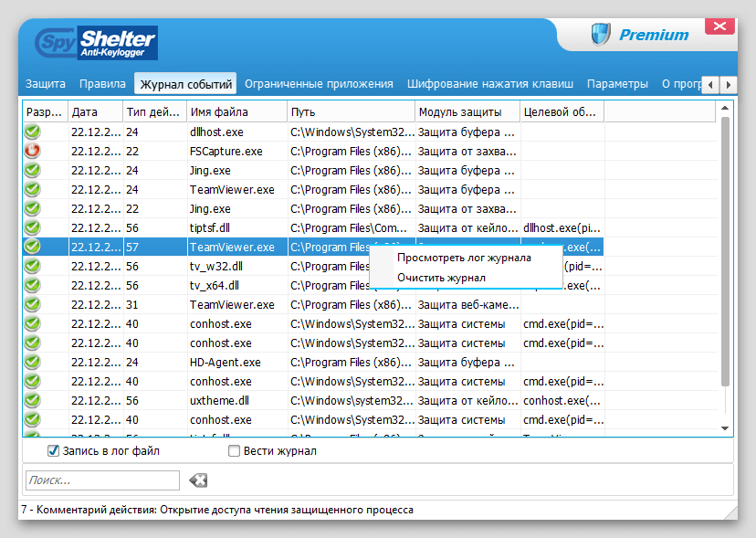Click green status icon for uxtheme.dll row
Viewport: 756px width, 538px height.
pos(32,400)
